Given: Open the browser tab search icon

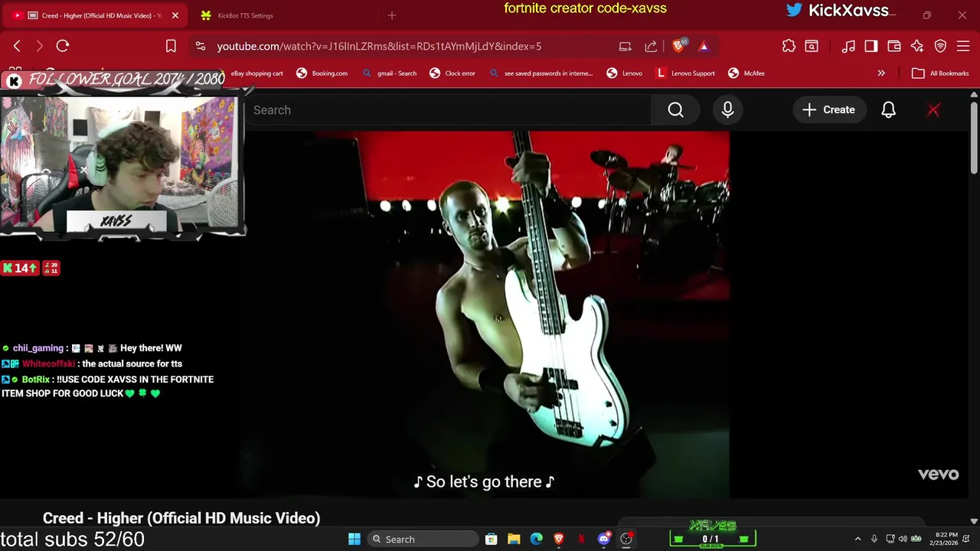Looking at the screenshot, I should click(812, 46).
